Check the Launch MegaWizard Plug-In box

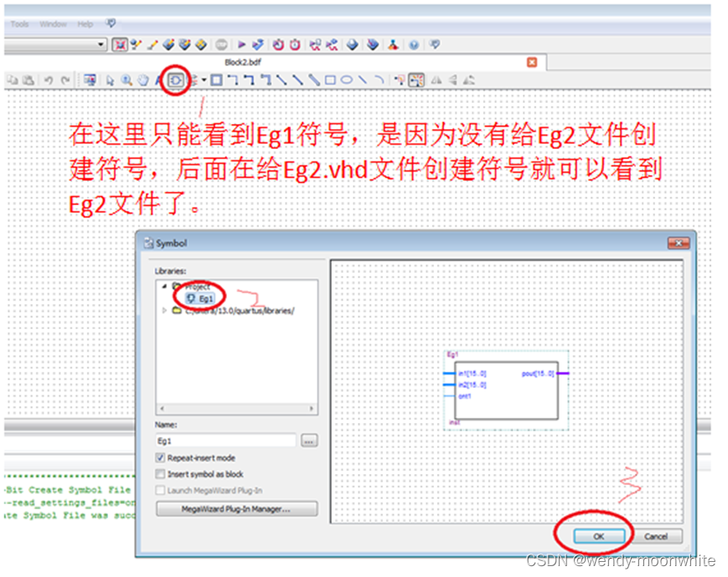click(159, 489)
